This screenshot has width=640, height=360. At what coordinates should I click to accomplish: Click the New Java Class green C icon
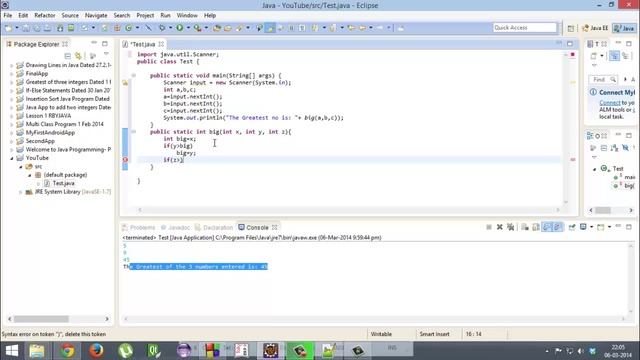129,28
